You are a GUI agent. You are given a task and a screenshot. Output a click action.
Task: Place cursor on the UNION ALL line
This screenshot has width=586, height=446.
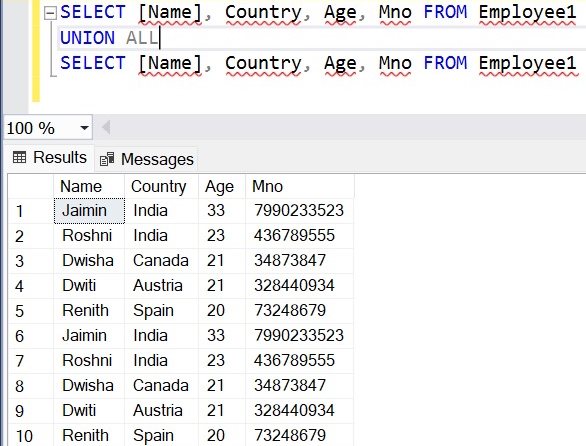tap(322, 38)
